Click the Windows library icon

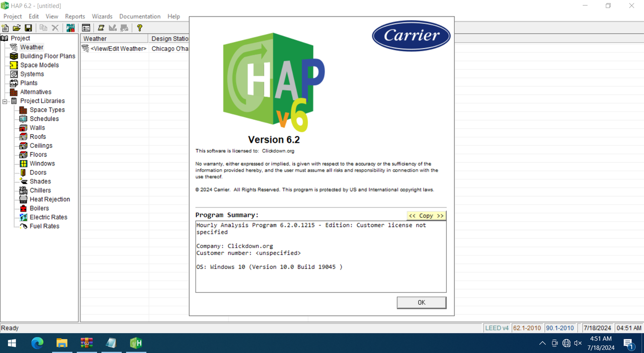(23, 163)
